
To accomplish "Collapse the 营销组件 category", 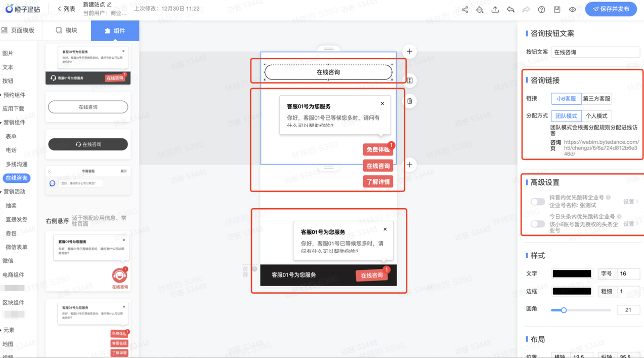I will (x=14, y=123).
